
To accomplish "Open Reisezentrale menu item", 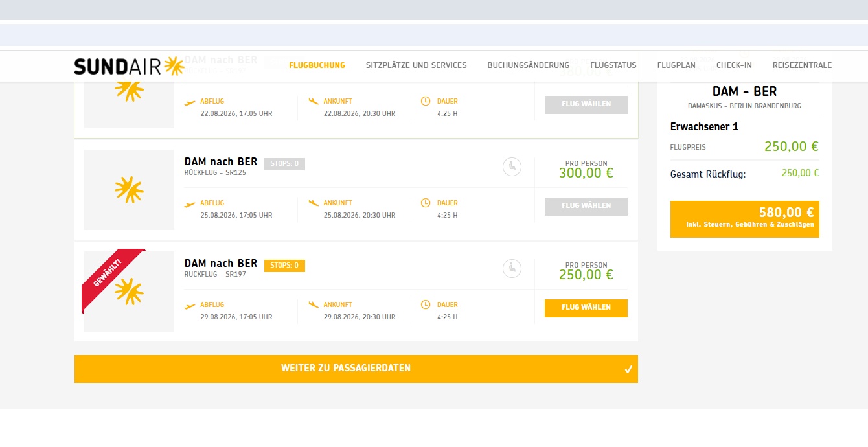I will [802, 65].
